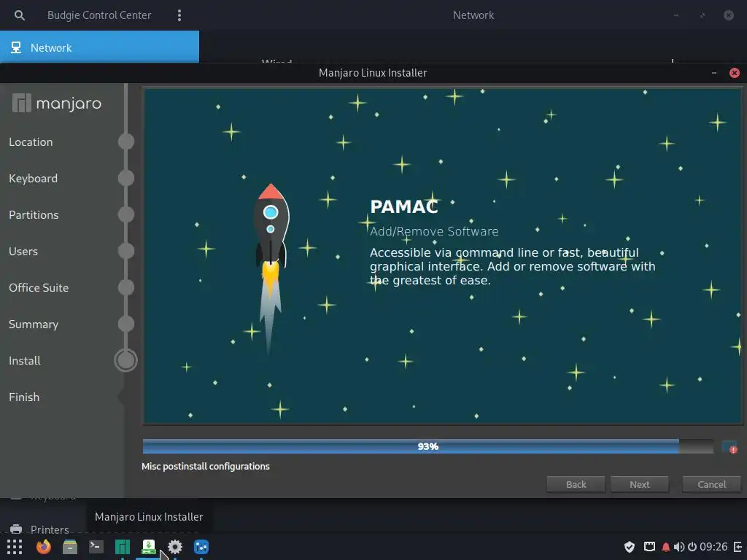Image resolution: width=747 pixels, height=560 pixels.
Task: Close the Budgie Control Center window
Action: pyautogui.click(x=729, y=15)
